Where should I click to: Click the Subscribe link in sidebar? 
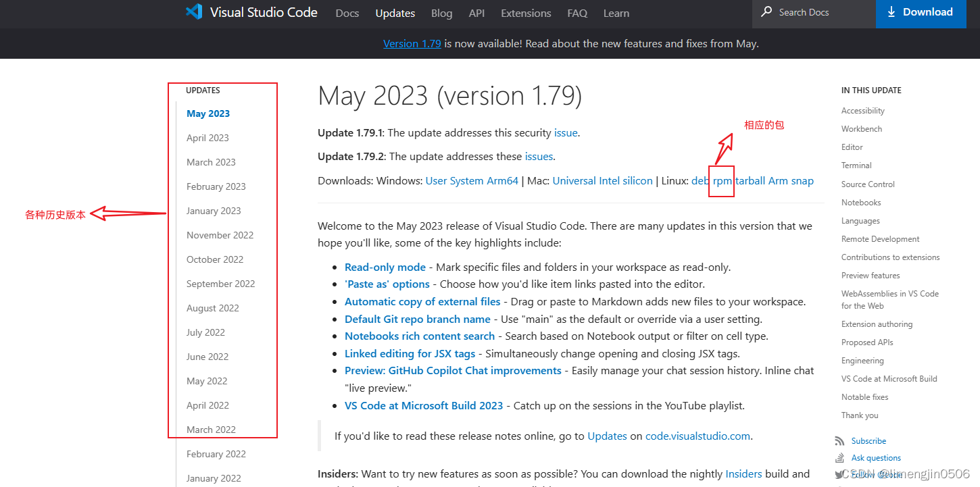pos(868,441)
